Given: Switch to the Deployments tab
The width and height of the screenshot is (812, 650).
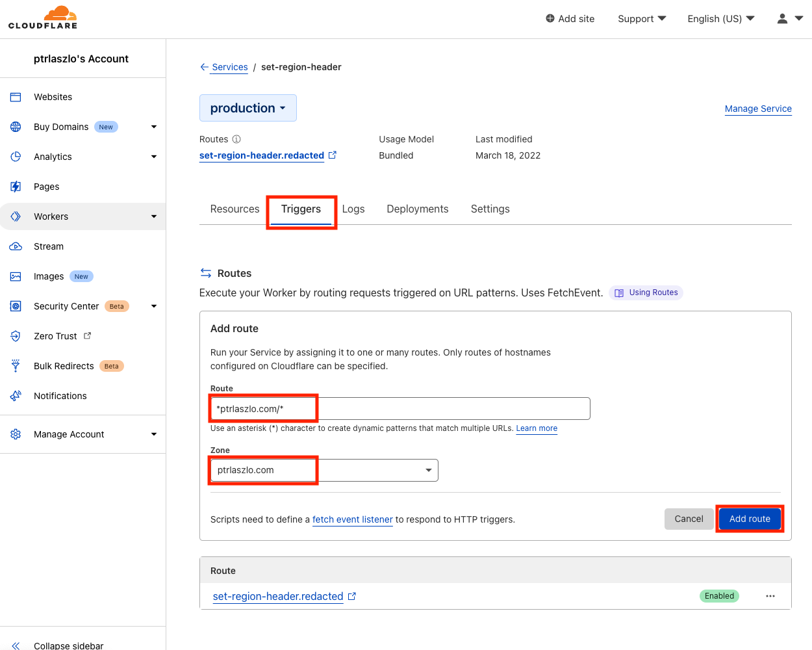Looking at the screenshot, I should [417, 209].
